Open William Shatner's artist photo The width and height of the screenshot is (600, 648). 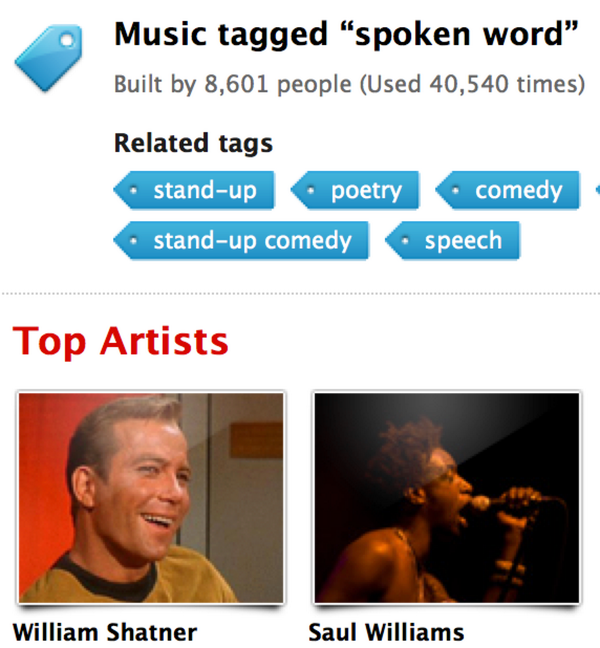coord(151,498)
